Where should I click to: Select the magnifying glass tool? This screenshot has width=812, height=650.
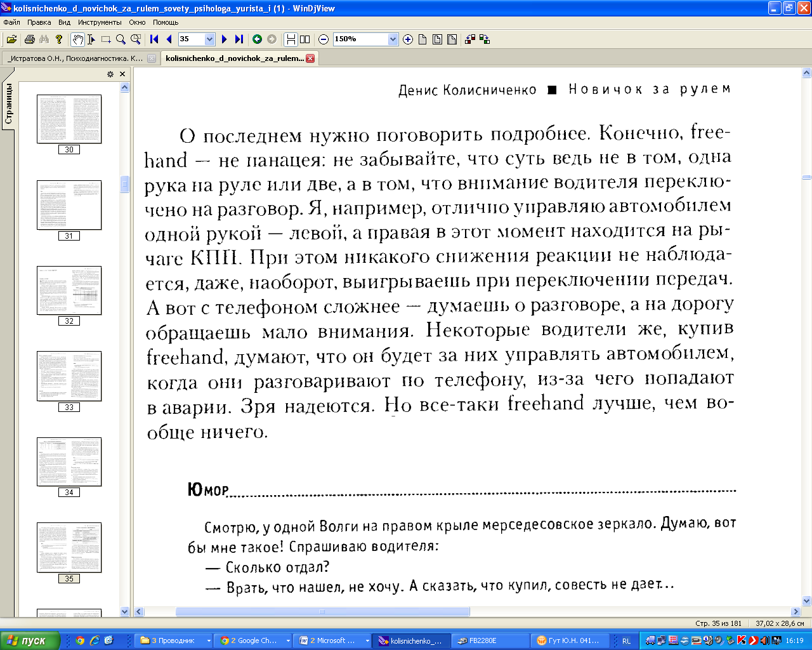(121, 39)
